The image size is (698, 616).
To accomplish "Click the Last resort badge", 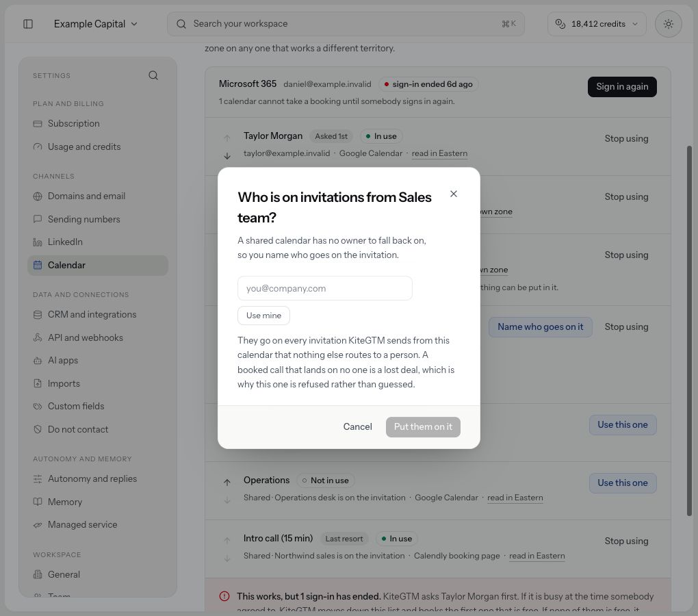I will [x=344, y=539].
